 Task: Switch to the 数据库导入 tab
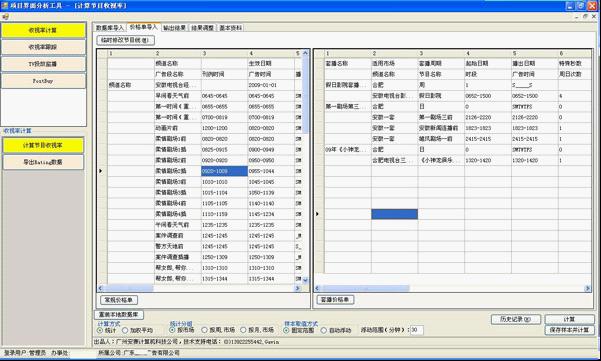pos(110,28)
